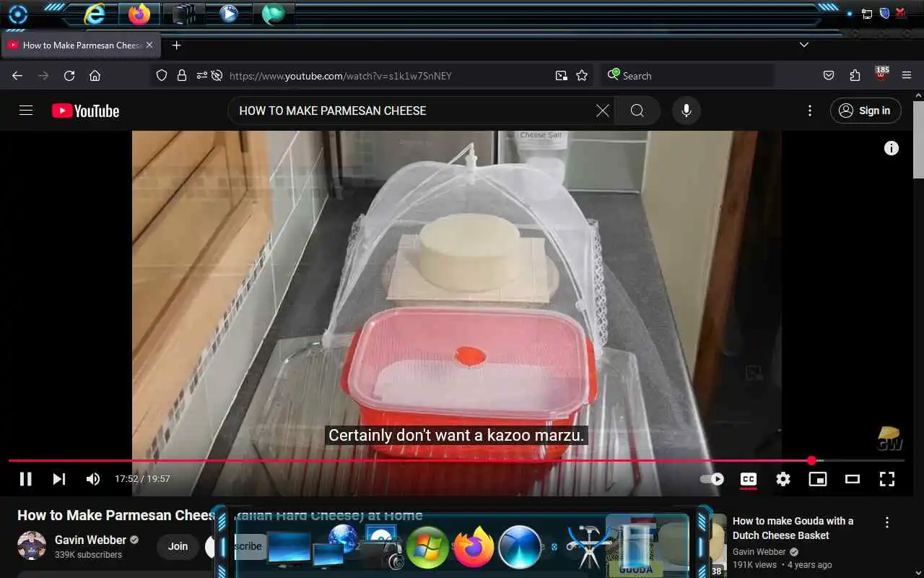Click the Sign in button
Image resolution: width=924 pixels, height=578 pixels.
coord(866,111)
